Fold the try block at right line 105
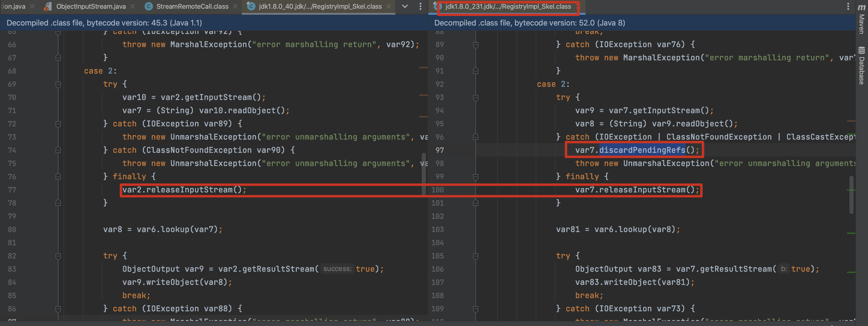Image resolution: width=868 pixels, height=326 pixels. (x=475, y=256)
